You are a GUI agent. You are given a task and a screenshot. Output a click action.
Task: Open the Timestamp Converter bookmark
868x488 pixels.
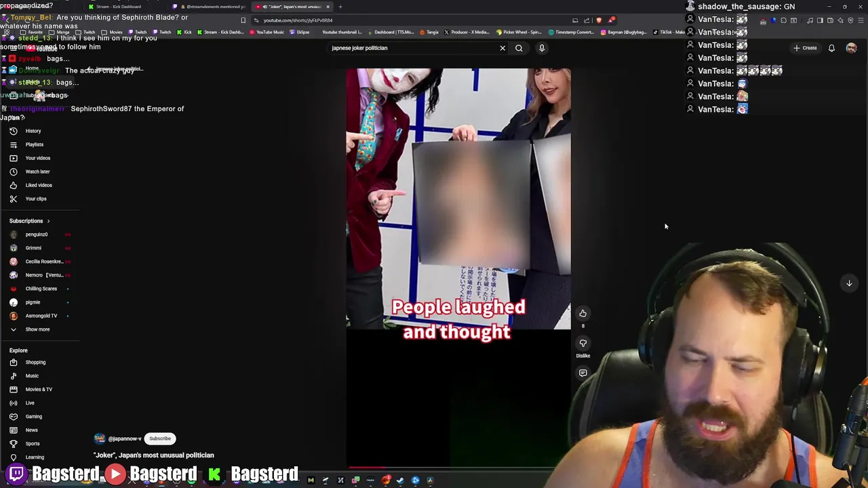[x=572, y=33]
